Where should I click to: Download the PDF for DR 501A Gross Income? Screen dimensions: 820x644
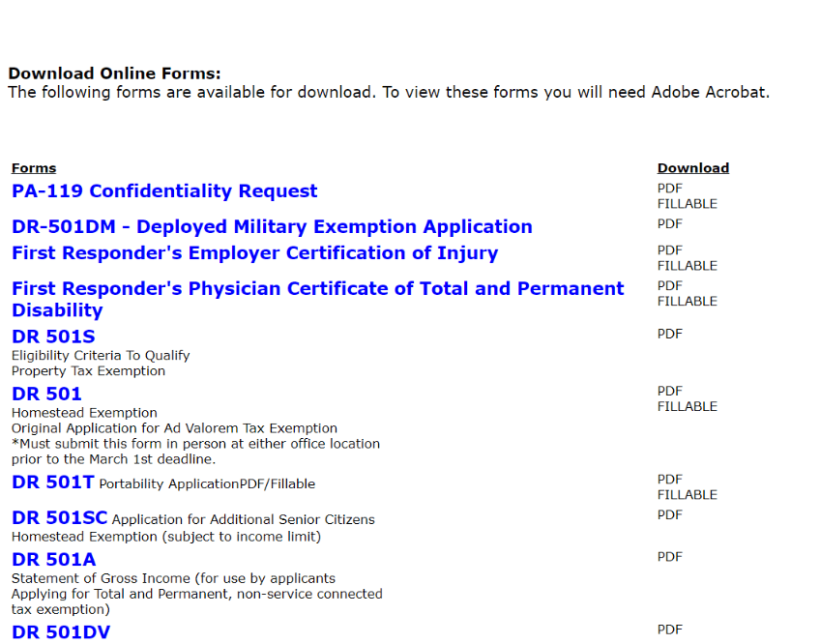[670, 557]
